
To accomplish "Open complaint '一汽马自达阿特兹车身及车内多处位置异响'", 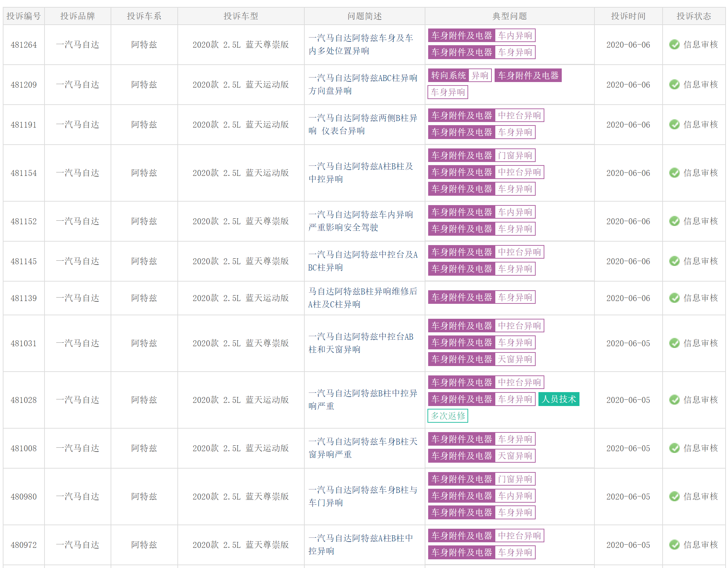I will [x=361, y=44].
